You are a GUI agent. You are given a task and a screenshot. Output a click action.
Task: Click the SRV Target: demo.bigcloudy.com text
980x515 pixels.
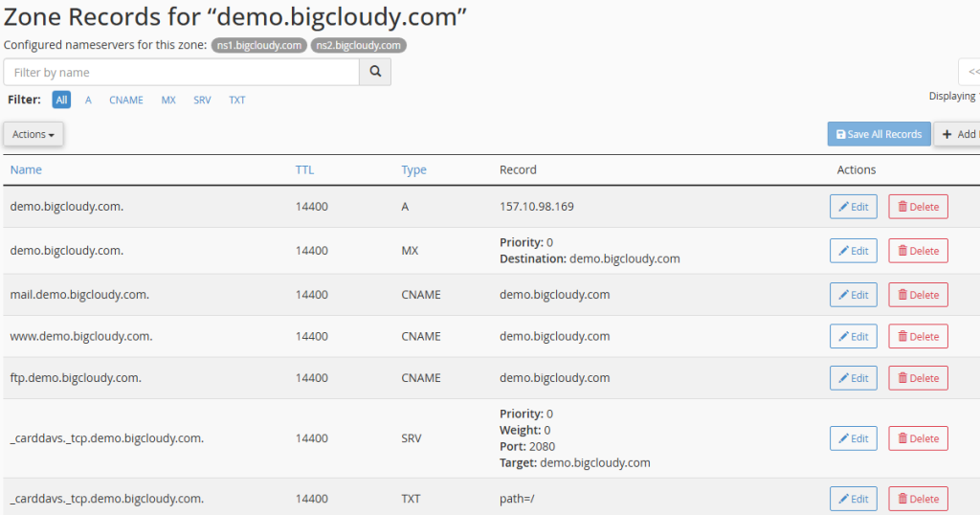(x=574, y=463)
